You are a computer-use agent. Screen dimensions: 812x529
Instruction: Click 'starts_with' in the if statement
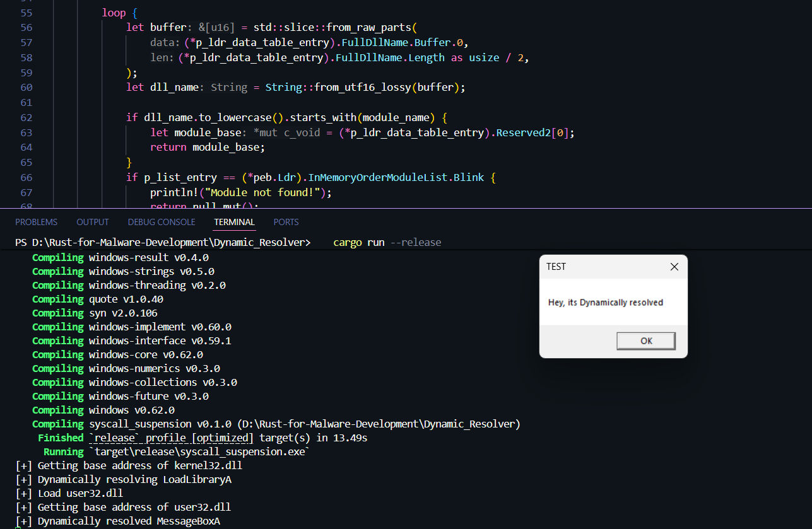pos(323,117)
